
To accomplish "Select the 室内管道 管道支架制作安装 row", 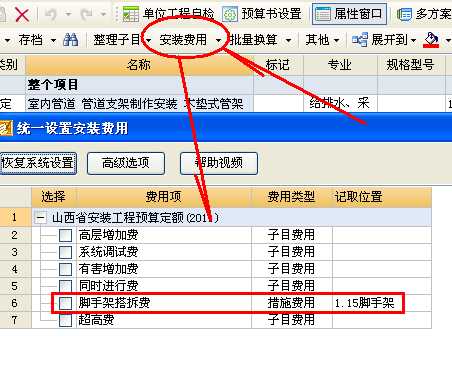I will [139, 104].
